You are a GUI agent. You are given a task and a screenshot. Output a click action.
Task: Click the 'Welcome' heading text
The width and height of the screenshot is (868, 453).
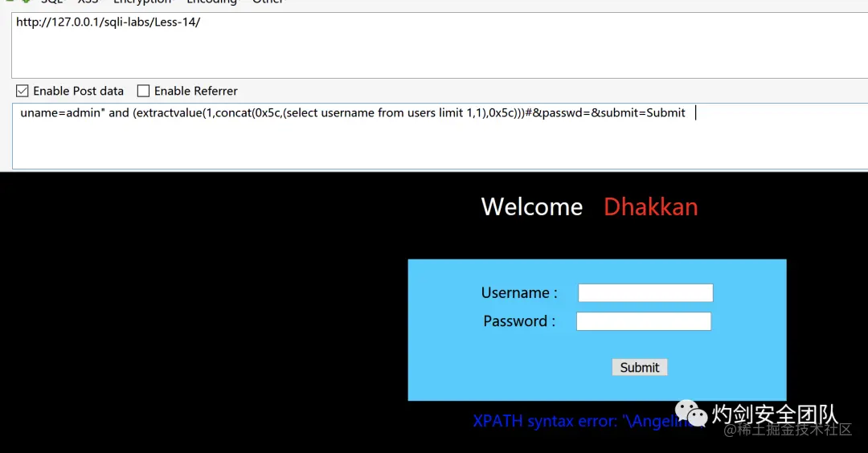[x=531, y=207]
